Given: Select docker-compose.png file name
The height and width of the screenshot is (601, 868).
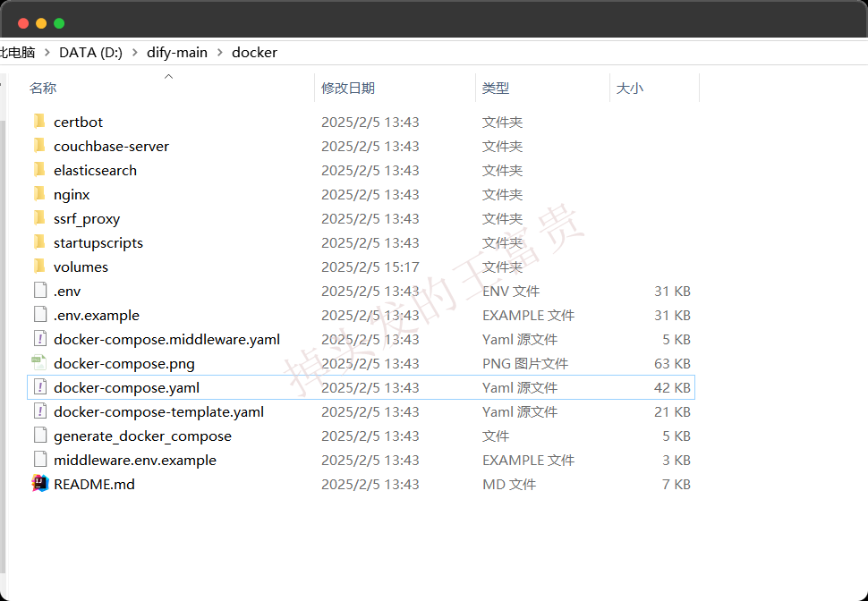Looking at the screenshot, I should [x=124, y=364].
